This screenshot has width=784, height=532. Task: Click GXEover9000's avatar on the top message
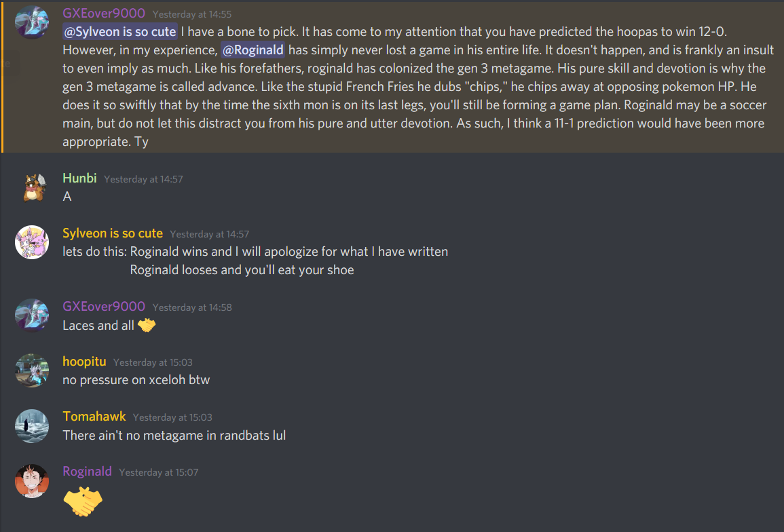click(32, 22)
